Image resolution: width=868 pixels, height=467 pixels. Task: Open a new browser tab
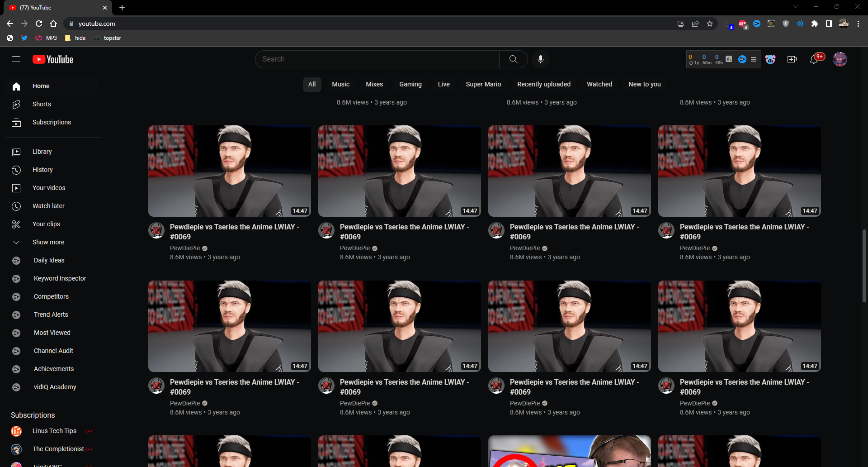(x=122, y=8)
